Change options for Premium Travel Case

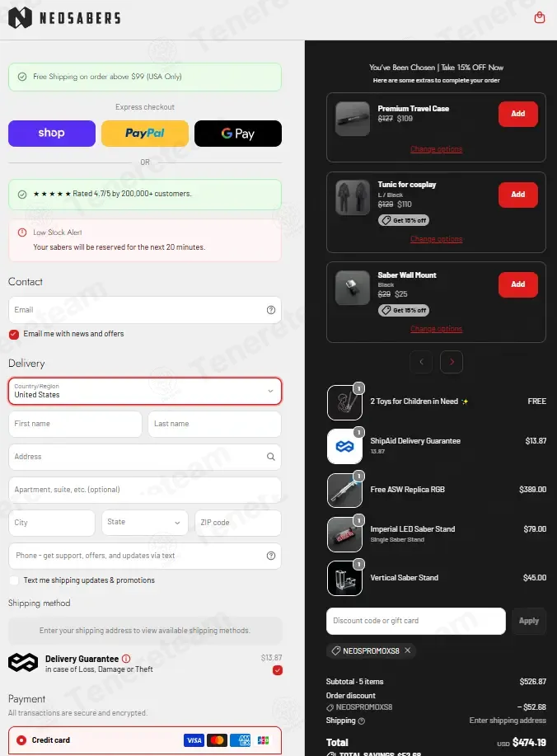436,149
